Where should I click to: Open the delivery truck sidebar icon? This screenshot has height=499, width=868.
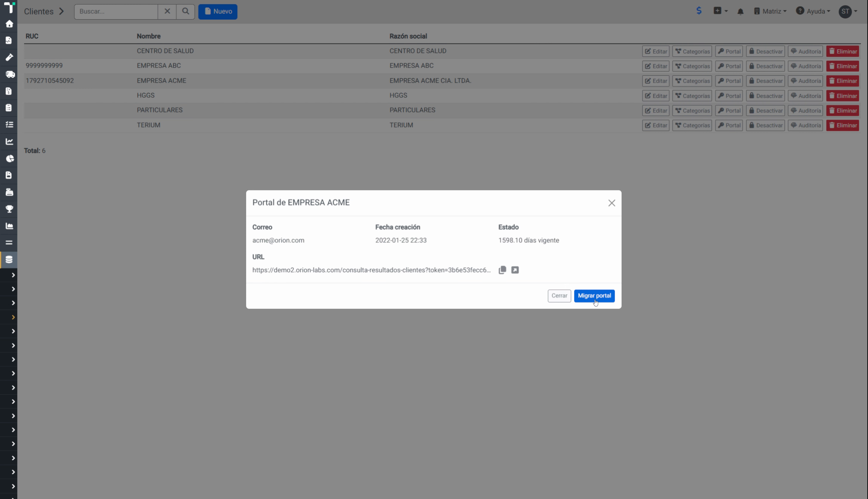coord(10,74)
